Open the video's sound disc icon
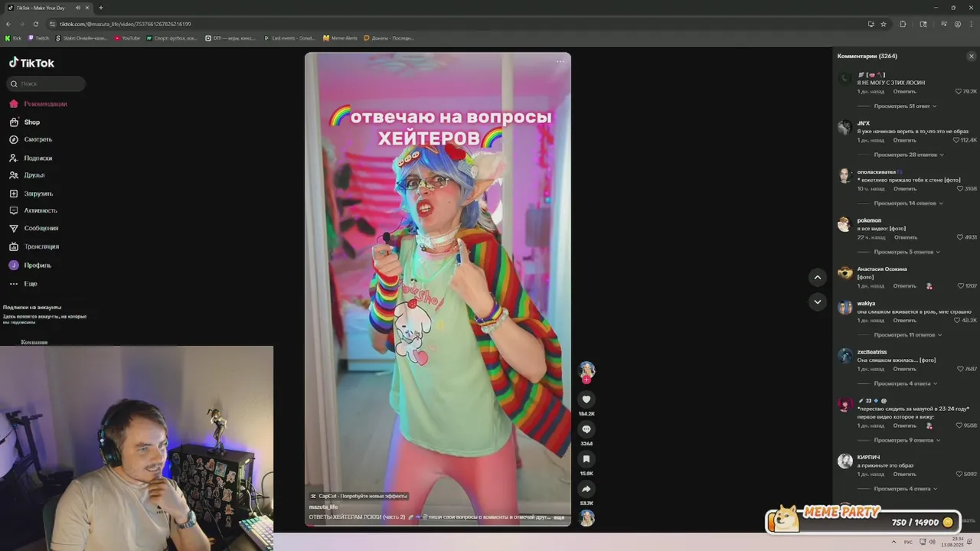Image resolution: width=980 pixels, height=551 pixels. [x=586, y=517]
